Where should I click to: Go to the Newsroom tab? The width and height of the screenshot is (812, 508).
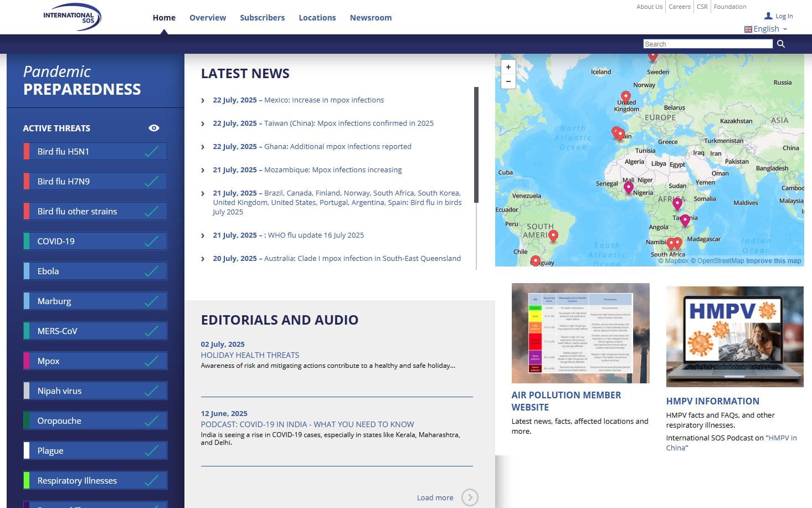(x=371, y=18)
